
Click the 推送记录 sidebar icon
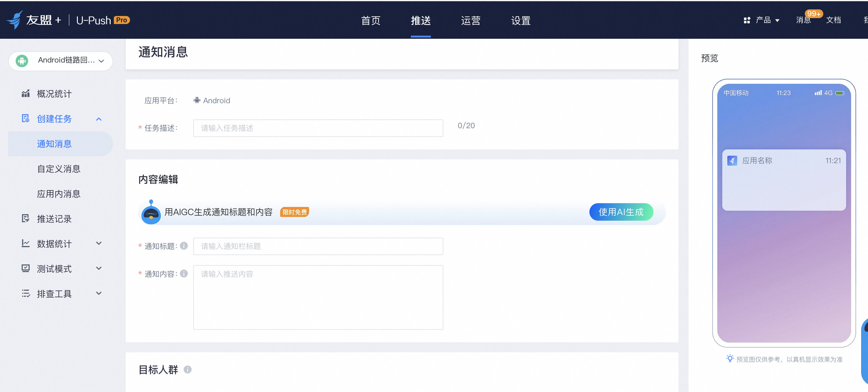[x=26, y=219]
